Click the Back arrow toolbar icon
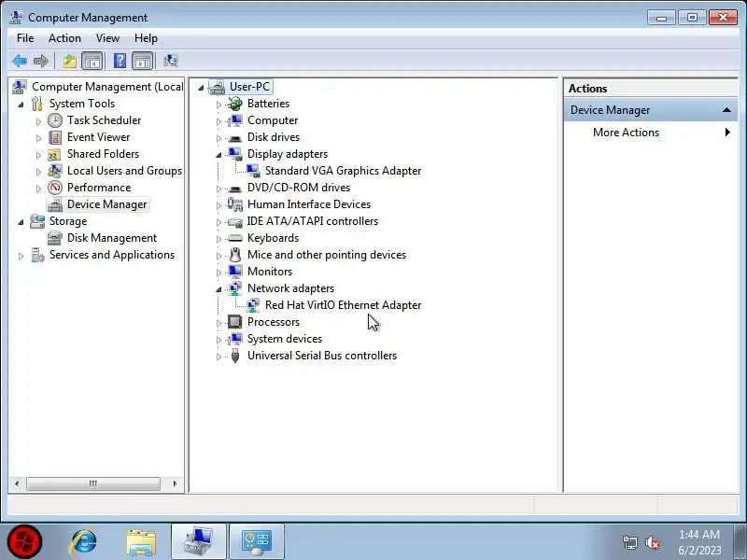This screenshot has height=560, width=747. [20, 61]
